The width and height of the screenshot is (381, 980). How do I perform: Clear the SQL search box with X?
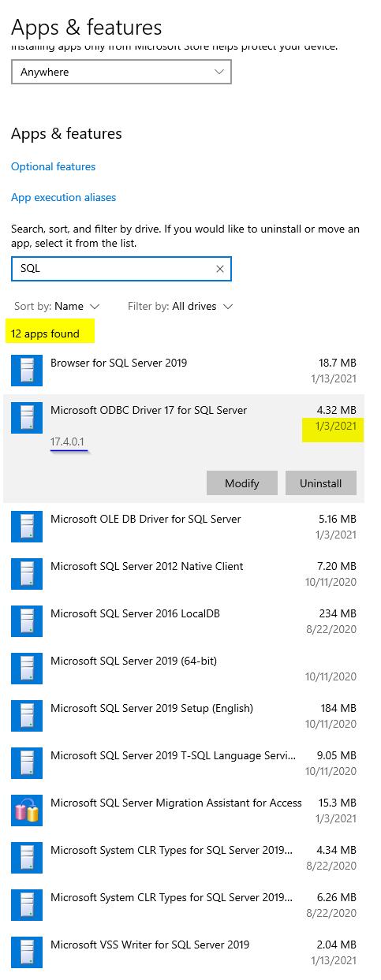pos(220,269)
